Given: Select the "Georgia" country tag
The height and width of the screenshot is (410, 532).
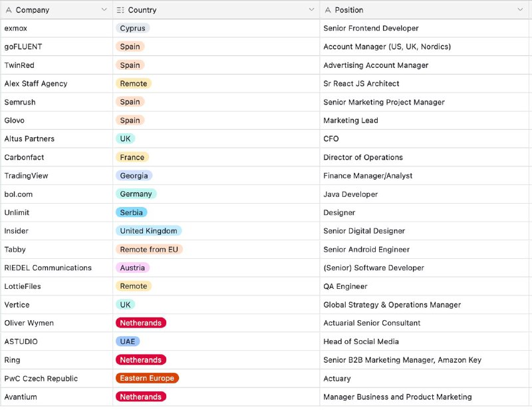Looking at the screenshot, I should coord(134,176).
